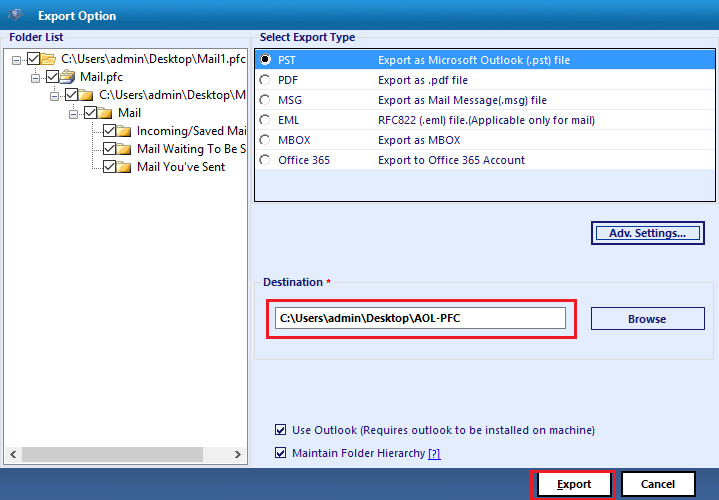Image resolution: width=719 pixels, height=500 pixels.
Task: Select the PDF export type radio button
Action: tap(265, 80)
